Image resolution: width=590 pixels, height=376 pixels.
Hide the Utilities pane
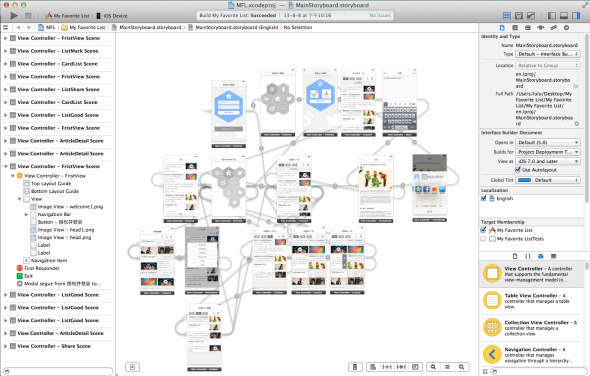[576, 16]
